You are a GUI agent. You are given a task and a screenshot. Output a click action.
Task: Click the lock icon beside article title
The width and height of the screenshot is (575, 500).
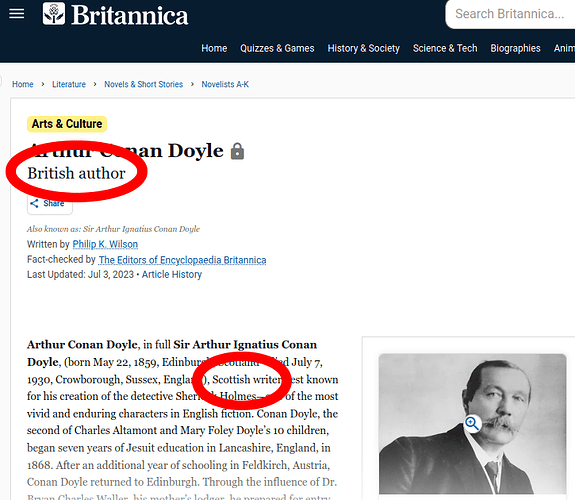(x=237, y=151)
